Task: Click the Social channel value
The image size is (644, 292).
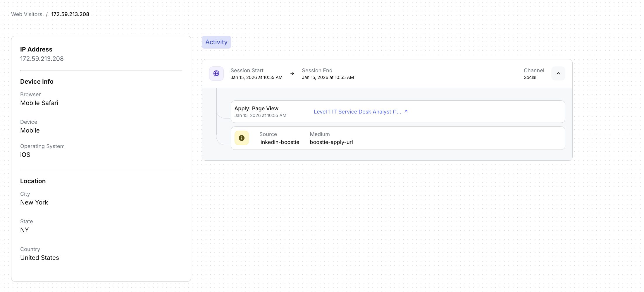Action: pos(530,78)
